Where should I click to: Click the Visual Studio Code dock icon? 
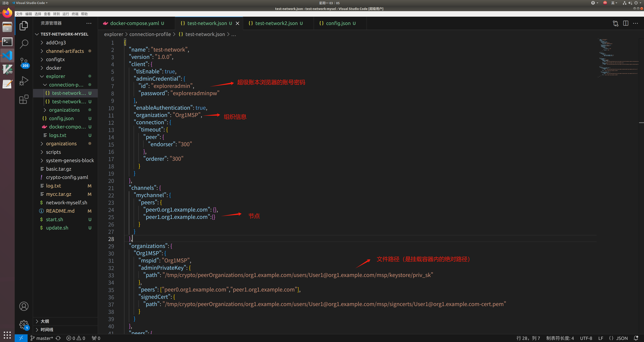tap(7, 55)
